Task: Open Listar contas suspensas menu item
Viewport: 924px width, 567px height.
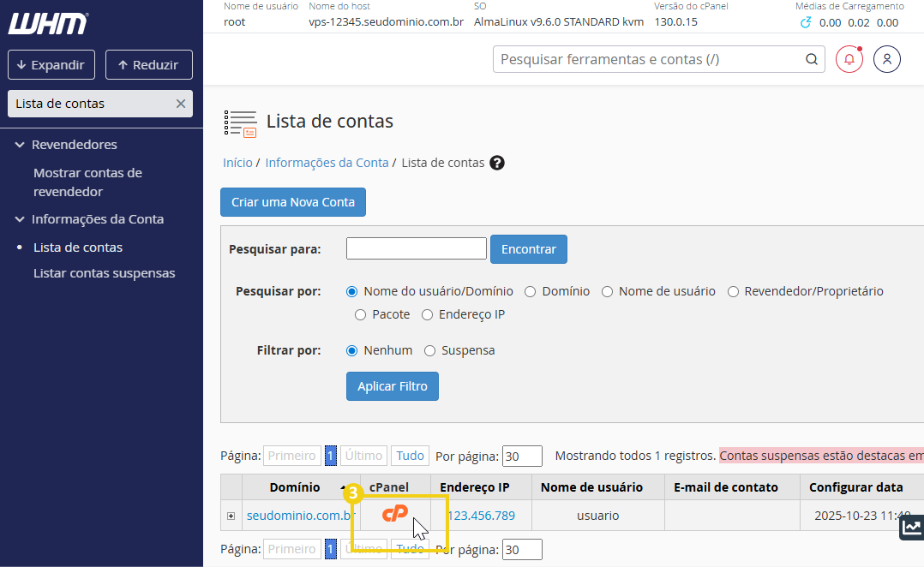Action: point(104,273)
